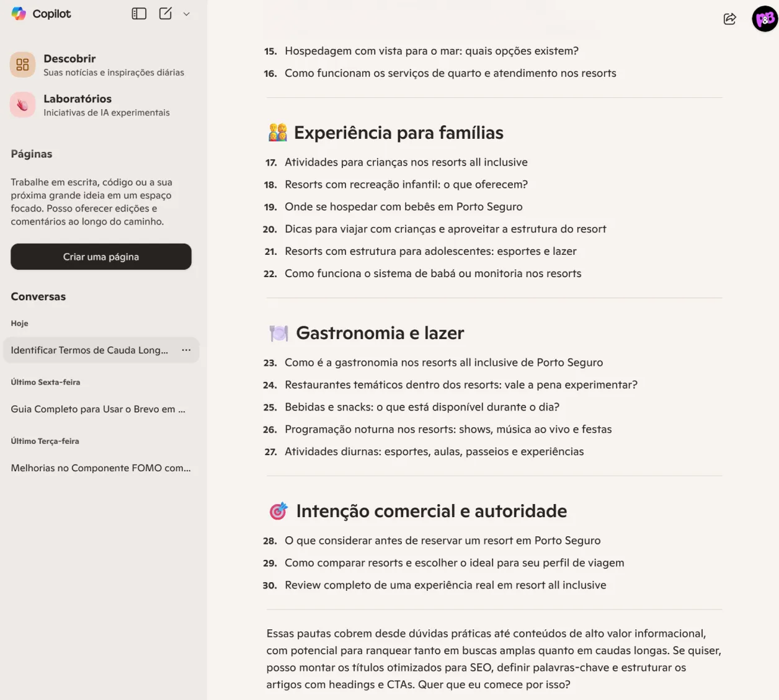Open the profile avatar menu
Screen dimensions: 779x700
(765, 19)
